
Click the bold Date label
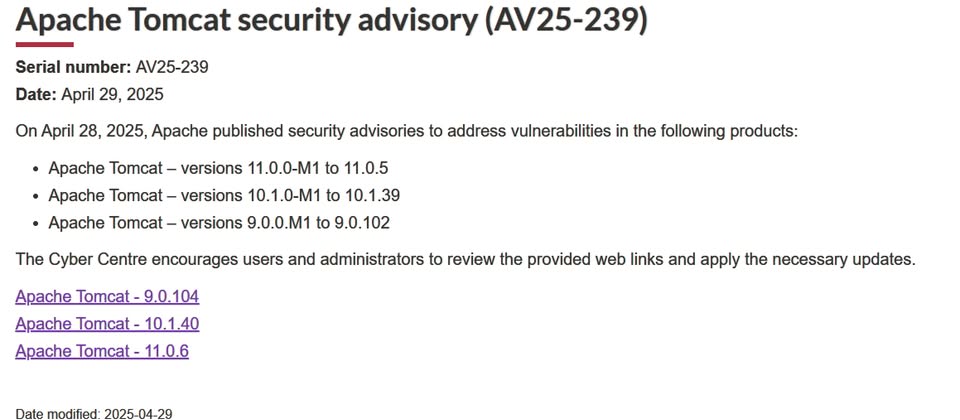pos(36,95)
